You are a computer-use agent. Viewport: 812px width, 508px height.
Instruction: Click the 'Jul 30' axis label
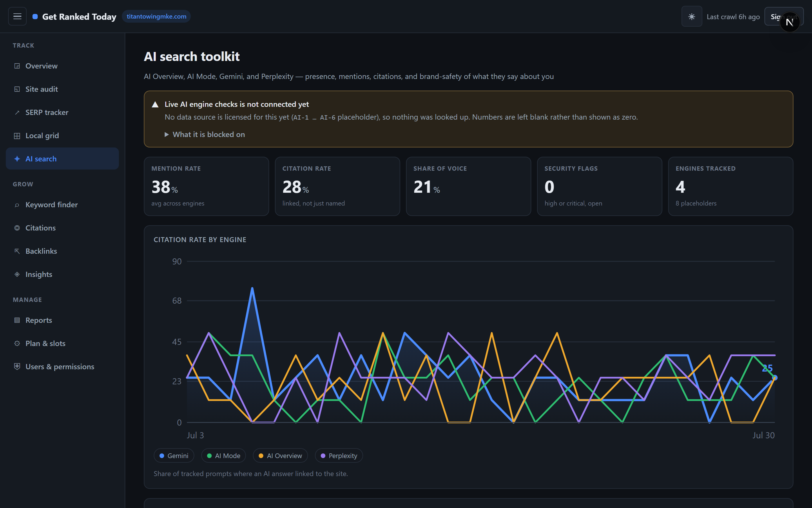click(x=763, y=435)
